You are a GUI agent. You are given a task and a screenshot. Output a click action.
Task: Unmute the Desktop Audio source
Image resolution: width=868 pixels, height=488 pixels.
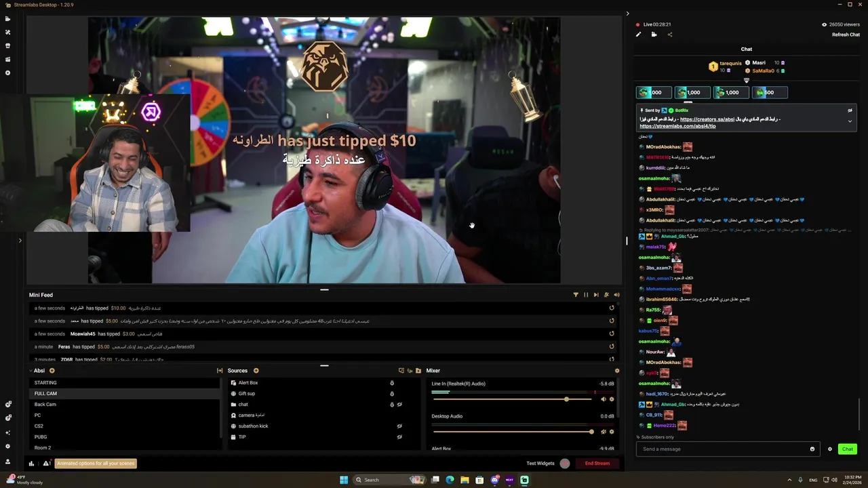603,432
